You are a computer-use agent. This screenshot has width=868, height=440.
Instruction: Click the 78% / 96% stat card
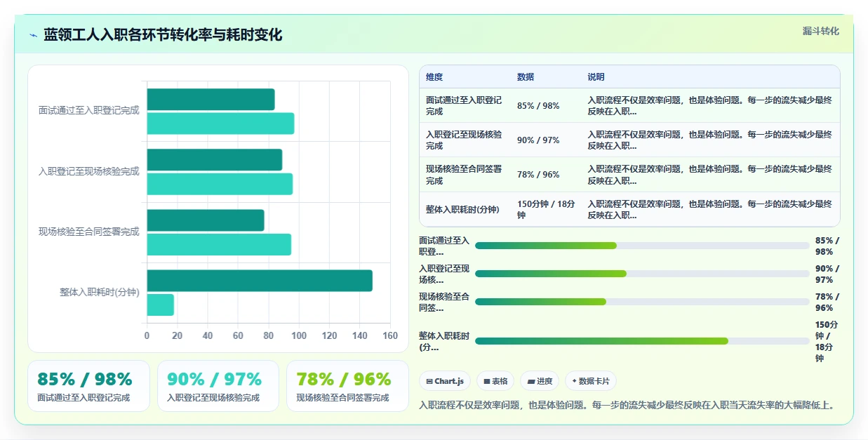(347, 386)
